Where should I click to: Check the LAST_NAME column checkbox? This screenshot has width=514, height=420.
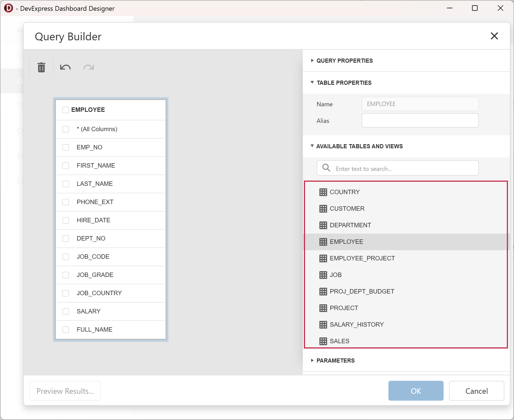click(x=66, y=184)
